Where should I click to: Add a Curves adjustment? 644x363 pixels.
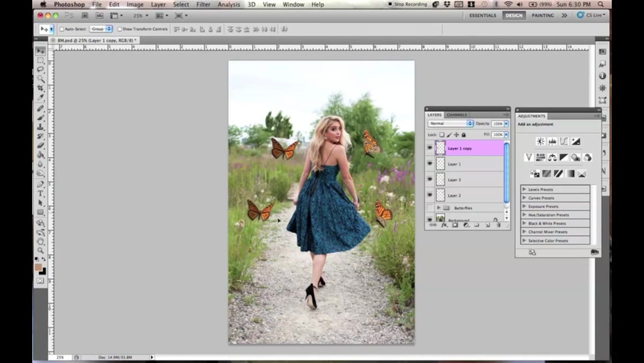tap(564, 141)
